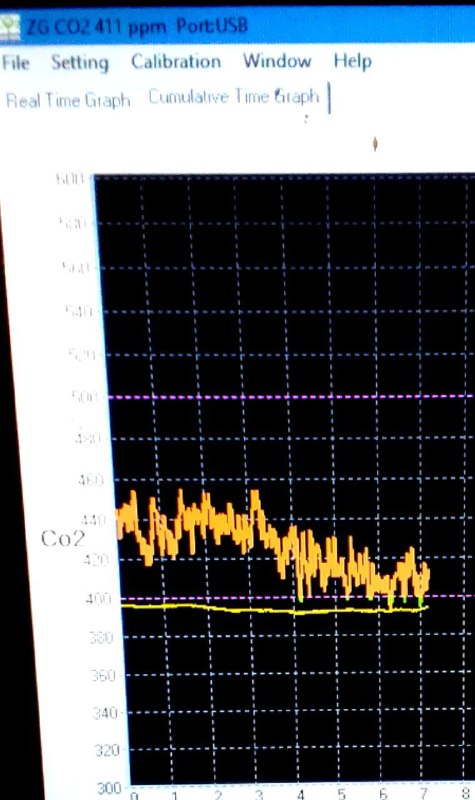The height and width of the screenshot is (800, 475).
Task: Click the 4 tick on the x-axis
Action: [x=301, y=794]
